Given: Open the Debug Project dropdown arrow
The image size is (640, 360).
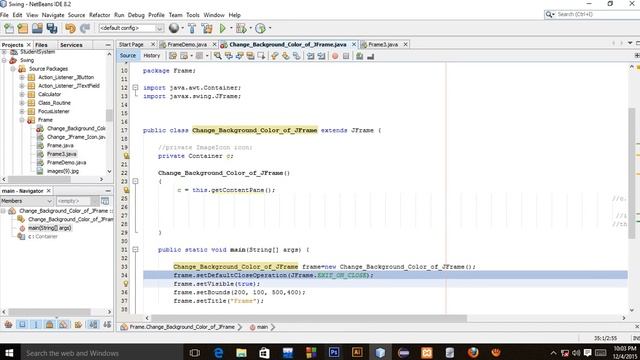Looking at the screenshot, I should pos(250,28).
